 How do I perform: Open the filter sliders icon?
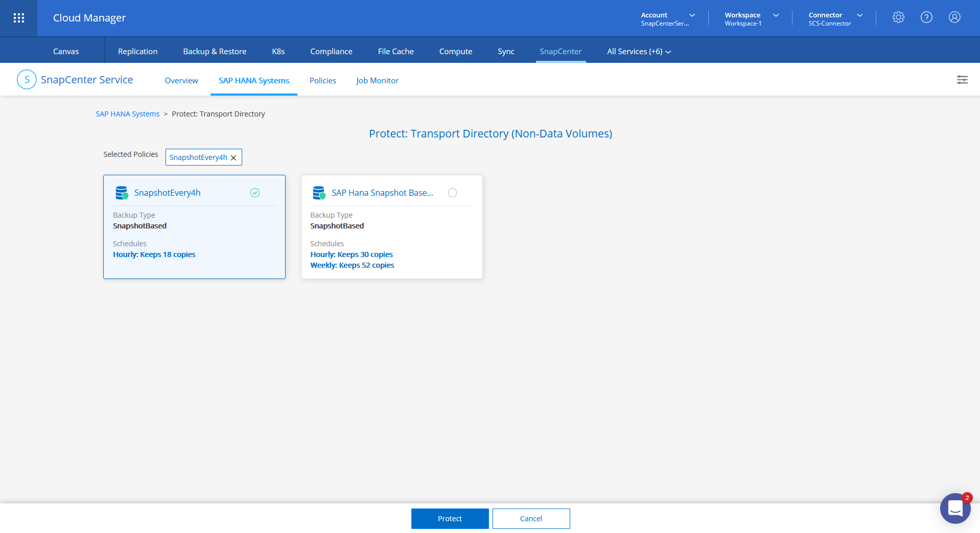(962, 80)
